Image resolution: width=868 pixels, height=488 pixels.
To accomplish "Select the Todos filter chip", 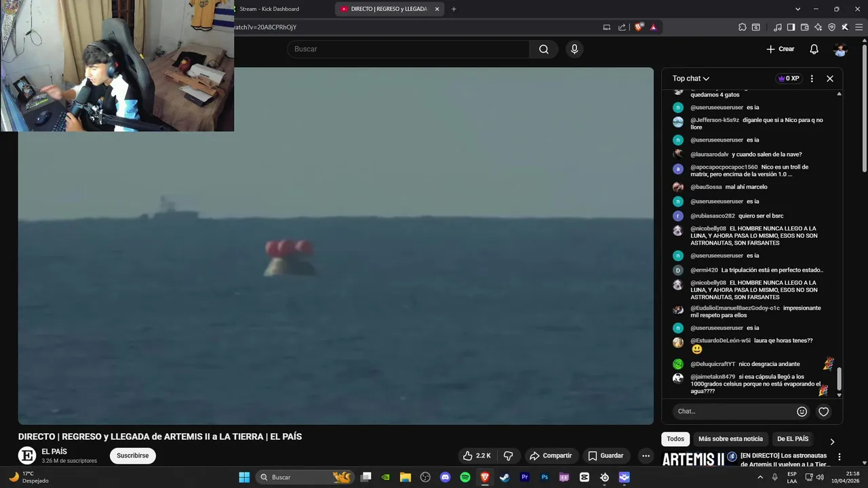I will pyautogui.click(x=675, y=439).
